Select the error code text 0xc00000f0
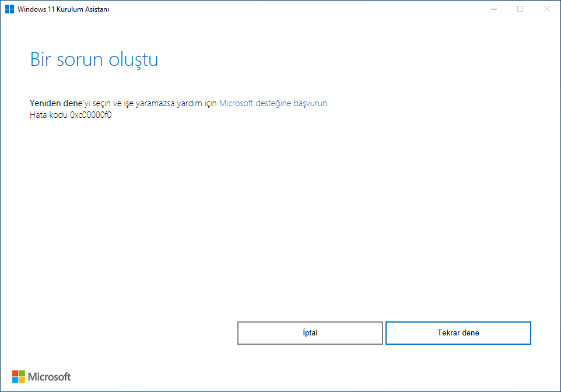The width and height of the screenshot is (561, 392). [x=91, y=115]
